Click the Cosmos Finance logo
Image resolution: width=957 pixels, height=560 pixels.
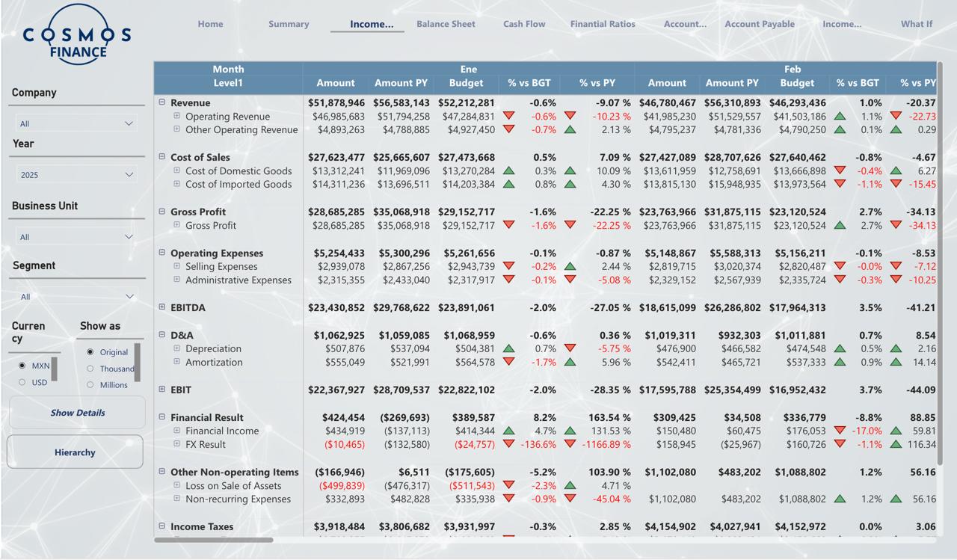tap(77, 35)
